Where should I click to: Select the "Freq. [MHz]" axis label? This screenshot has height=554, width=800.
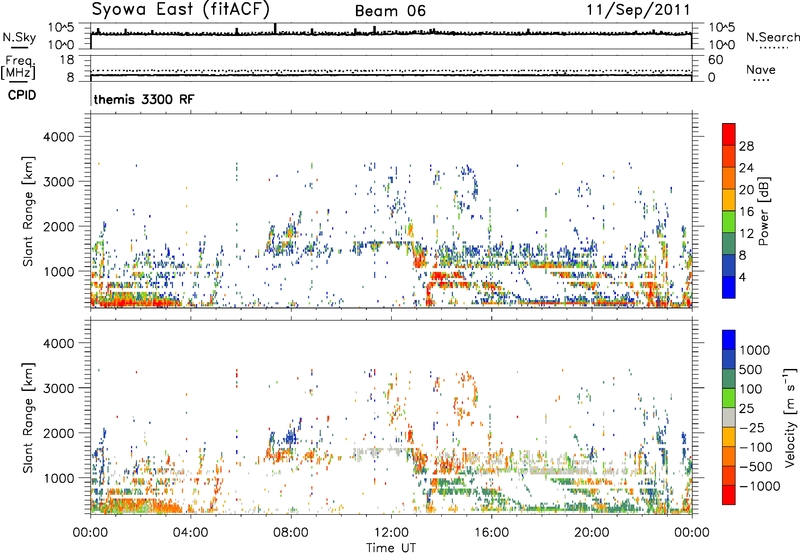(18, 68)
